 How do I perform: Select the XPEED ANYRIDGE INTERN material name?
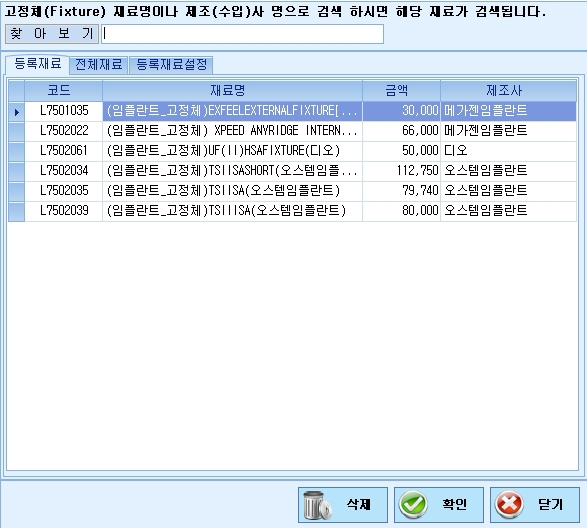pos(232,131)
